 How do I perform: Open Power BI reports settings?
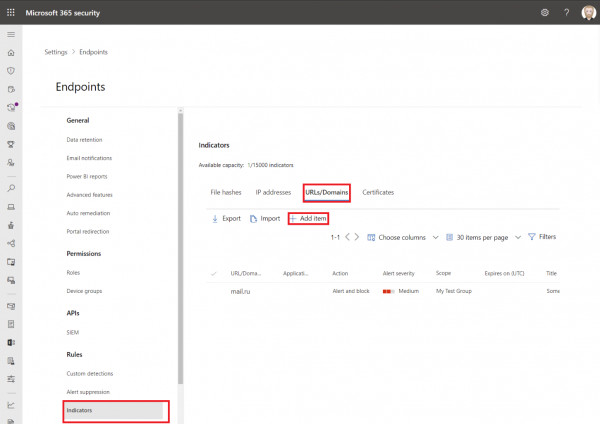pos(87,176)
